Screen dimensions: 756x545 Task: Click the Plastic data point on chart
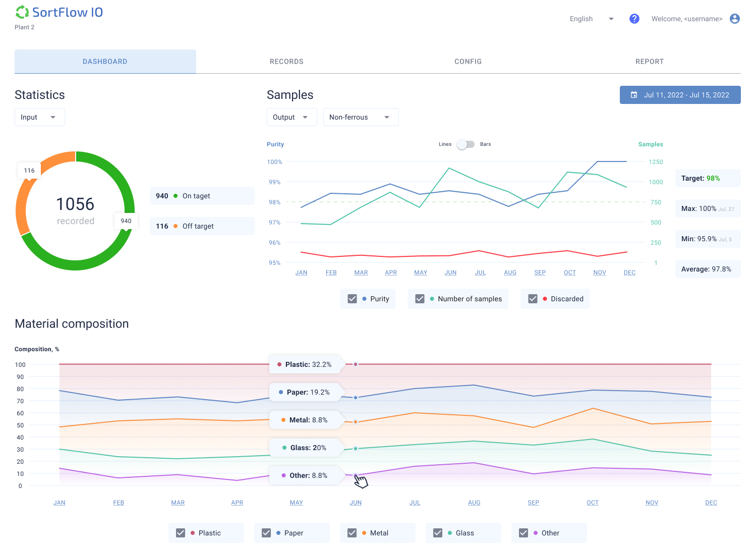point(356,364)
